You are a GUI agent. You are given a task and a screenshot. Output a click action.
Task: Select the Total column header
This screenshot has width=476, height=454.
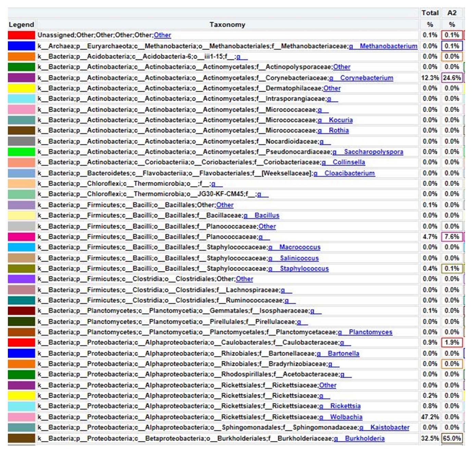(x=430, y=13)
